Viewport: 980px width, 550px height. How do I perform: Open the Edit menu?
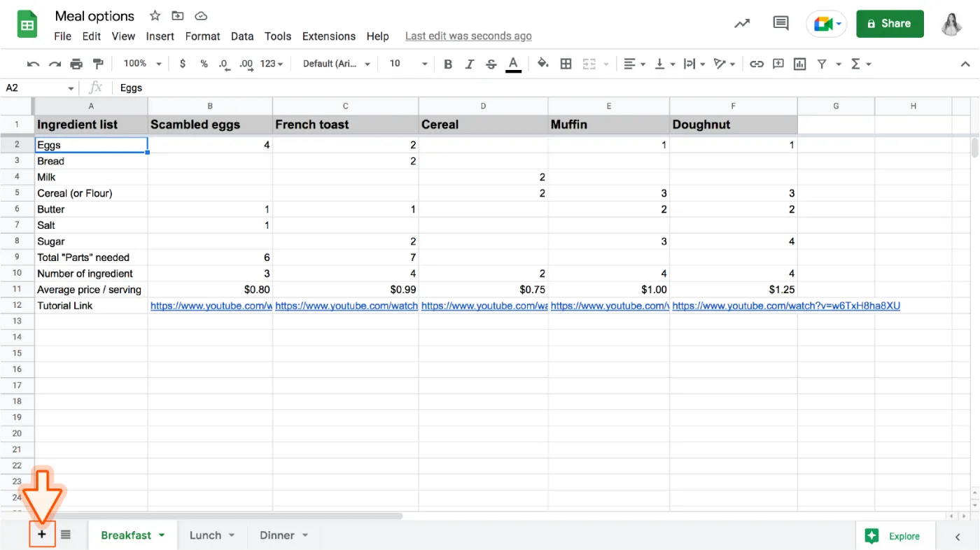tap(92, 36)
